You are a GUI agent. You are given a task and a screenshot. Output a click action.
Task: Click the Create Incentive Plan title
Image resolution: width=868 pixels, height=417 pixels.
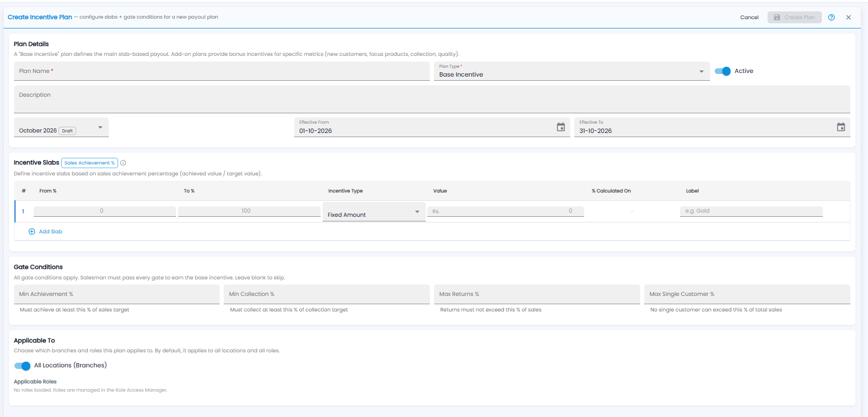(40, 17)
